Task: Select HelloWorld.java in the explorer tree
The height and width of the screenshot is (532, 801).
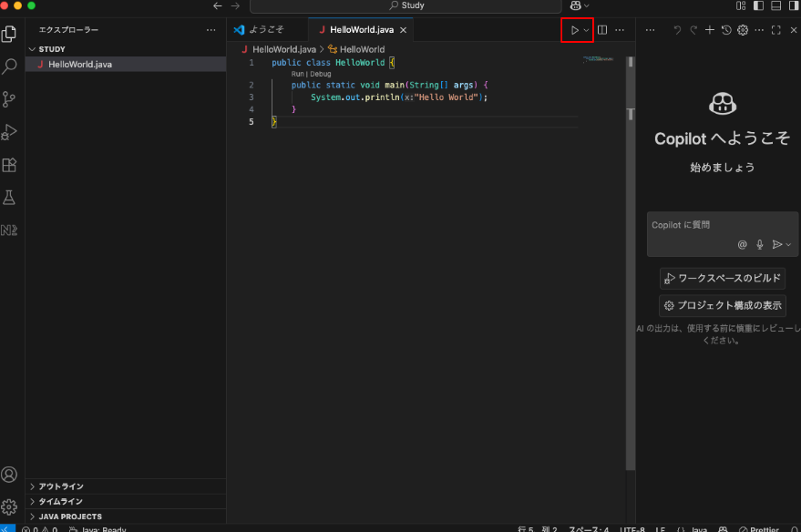Action: [x=125, y=65]
